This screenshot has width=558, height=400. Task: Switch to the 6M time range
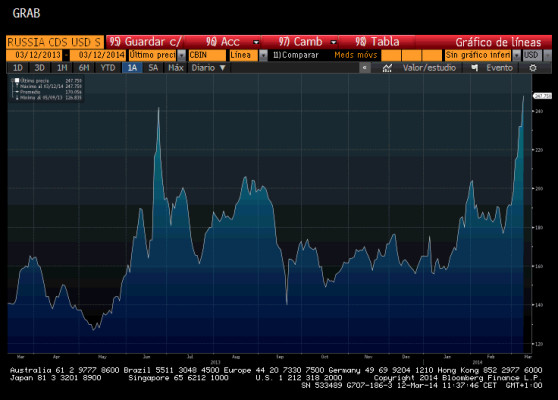(x=84, y=68)
